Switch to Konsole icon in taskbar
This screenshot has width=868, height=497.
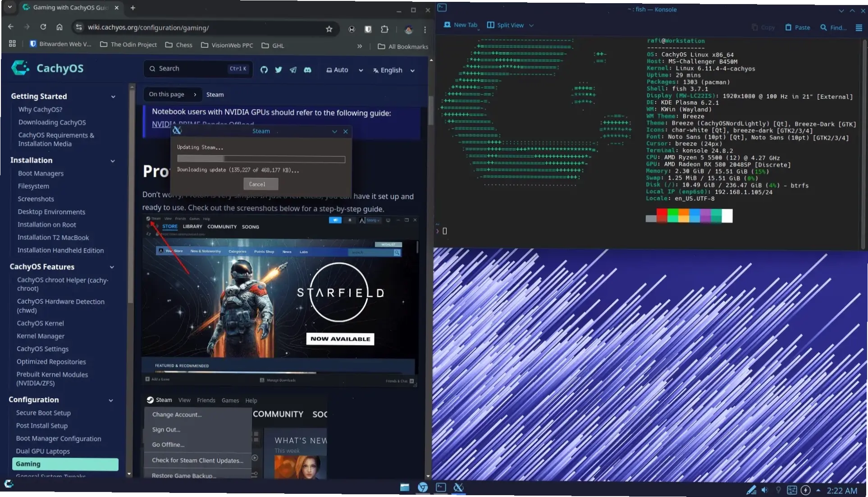tap(441, 487)
